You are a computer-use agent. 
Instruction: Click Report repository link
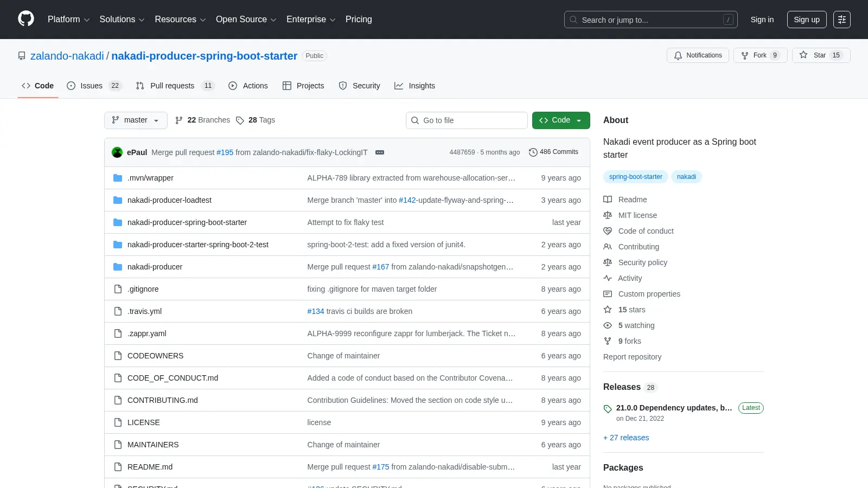632,357
